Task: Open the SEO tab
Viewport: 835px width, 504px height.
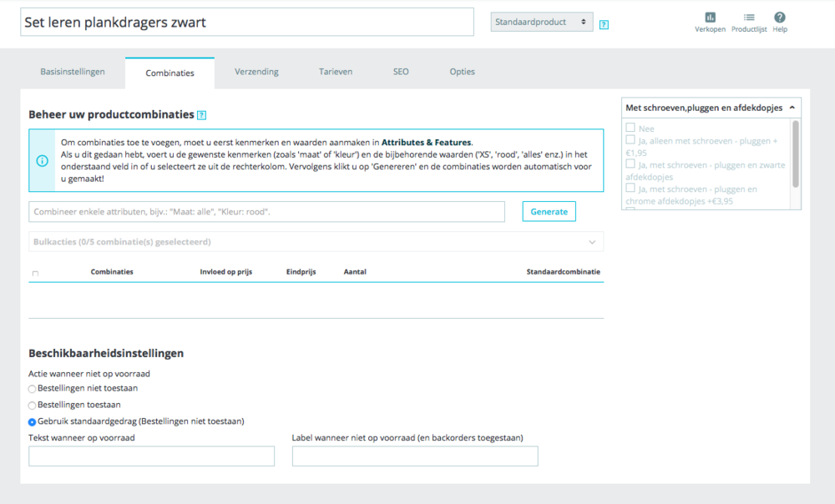Action: point(401,72)
